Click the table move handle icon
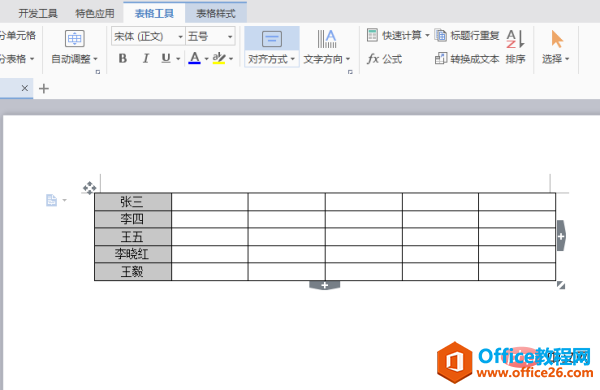 pos(90,188)
